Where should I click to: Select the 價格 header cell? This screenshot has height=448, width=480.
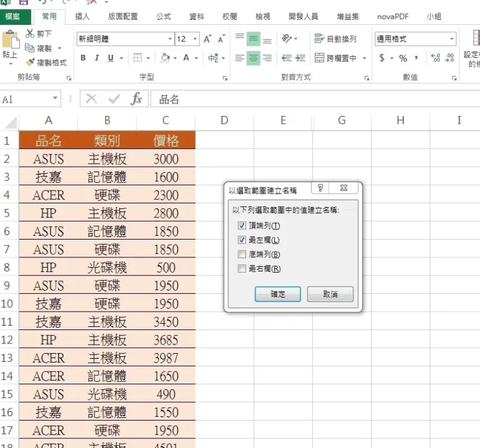166,140
